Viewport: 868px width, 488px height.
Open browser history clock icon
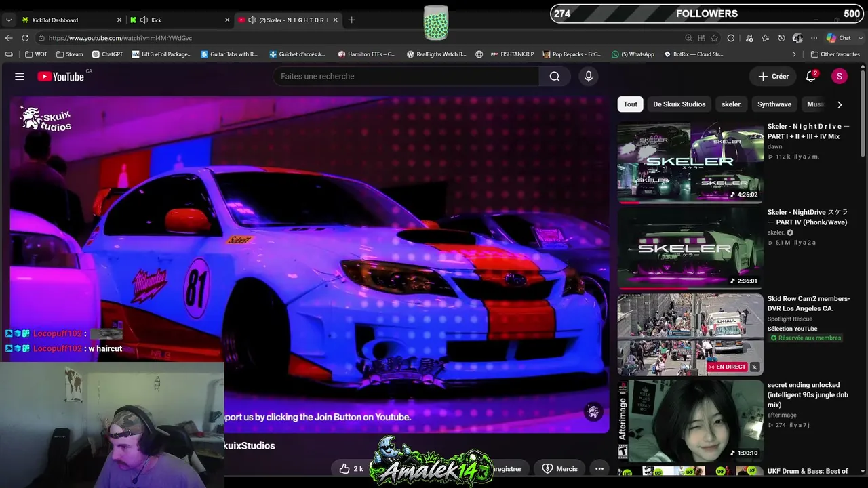781,38
